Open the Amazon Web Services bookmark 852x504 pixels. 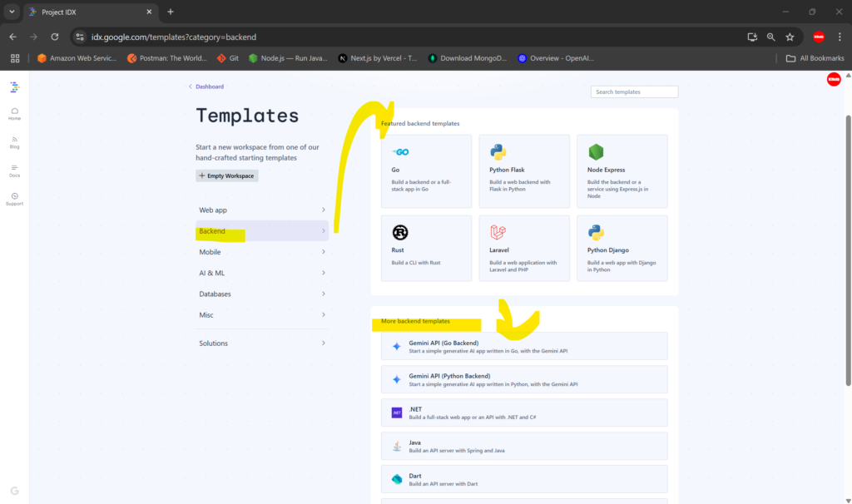coord(77,58)
